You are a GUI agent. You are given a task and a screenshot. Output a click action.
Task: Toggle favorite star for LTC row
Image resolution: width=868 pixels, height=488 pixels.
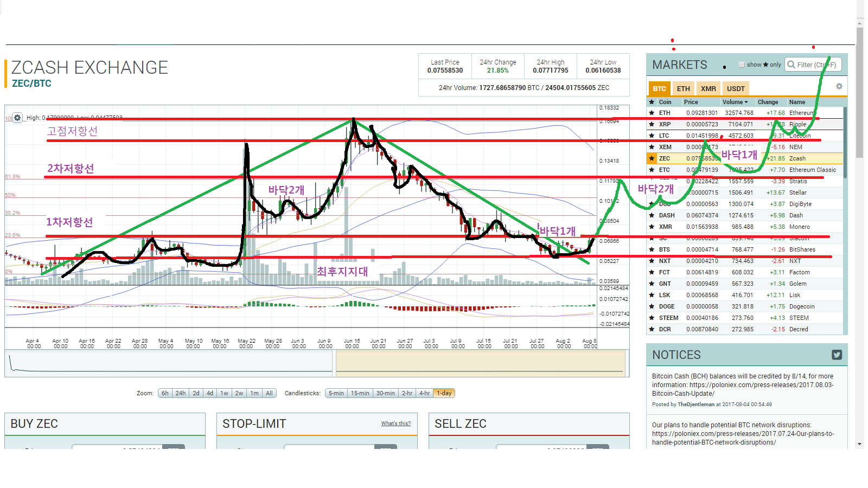[652, 136]
